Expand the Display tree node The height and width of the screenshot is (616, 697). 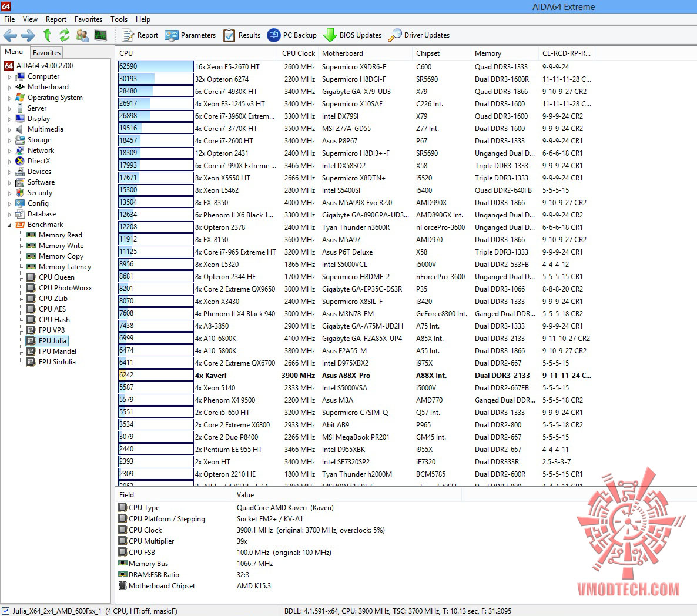click(x=9, y=119)
